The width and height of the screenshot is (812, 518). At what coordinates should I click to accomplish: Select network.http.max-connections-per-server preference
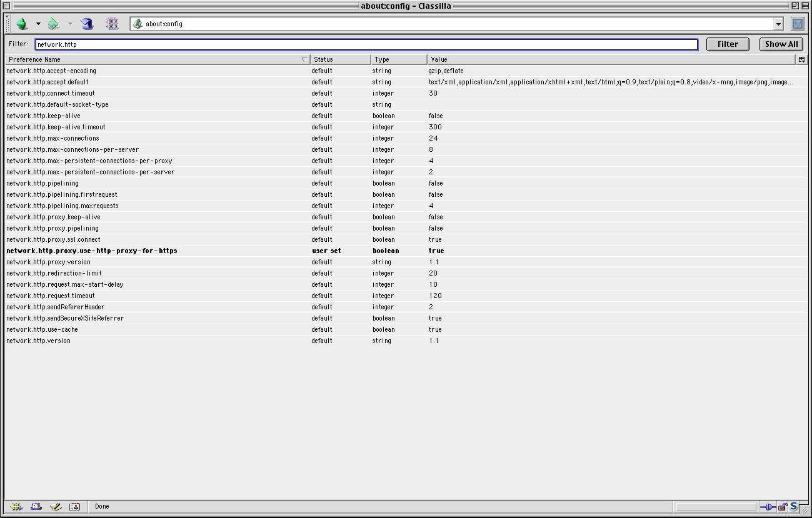[x=406, y=149]
